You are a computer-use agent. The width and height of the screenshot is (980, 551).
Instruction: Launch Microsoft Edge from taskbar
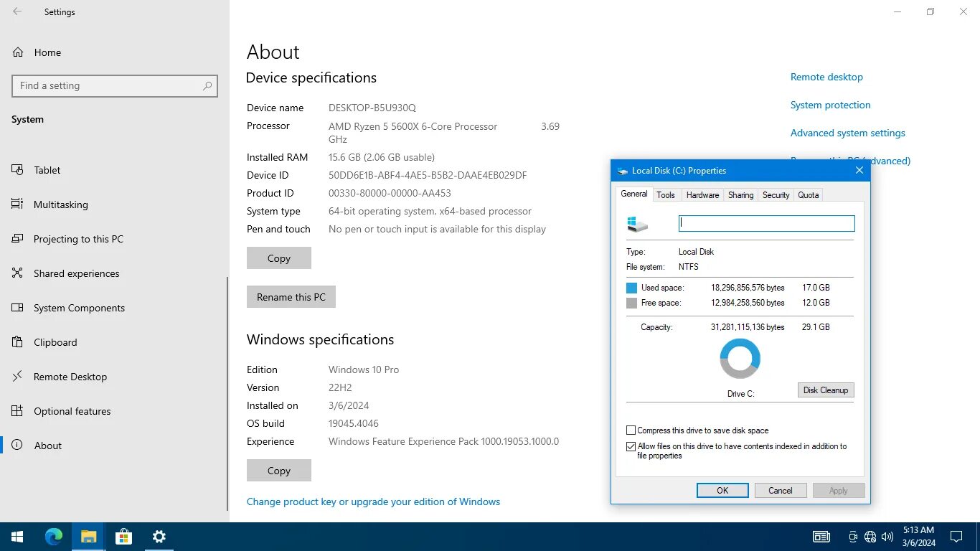pyautogui.click(x=53, y=537)
